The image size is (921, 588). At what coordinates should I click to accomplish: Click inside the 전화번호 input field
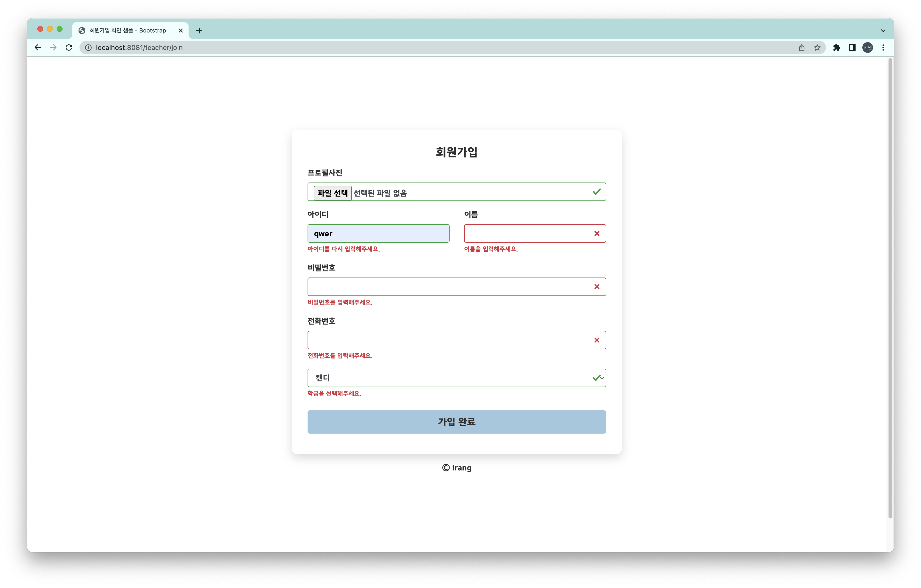440,340
